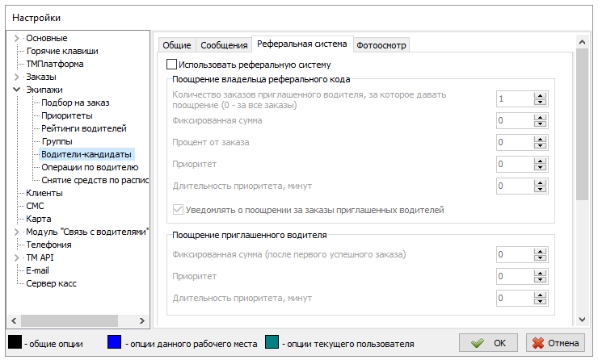Select 'Рейтинги водителей' in the tree
Screen dimensions: 598x364
pos(83,128)
